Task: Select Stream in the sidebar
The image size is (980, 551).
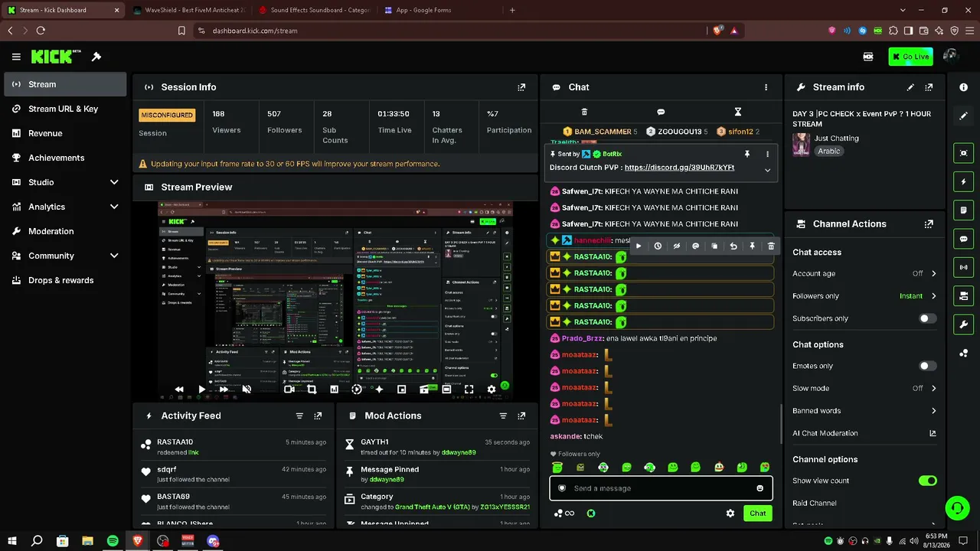Action: pyautogui.click(x=65, y=84)
